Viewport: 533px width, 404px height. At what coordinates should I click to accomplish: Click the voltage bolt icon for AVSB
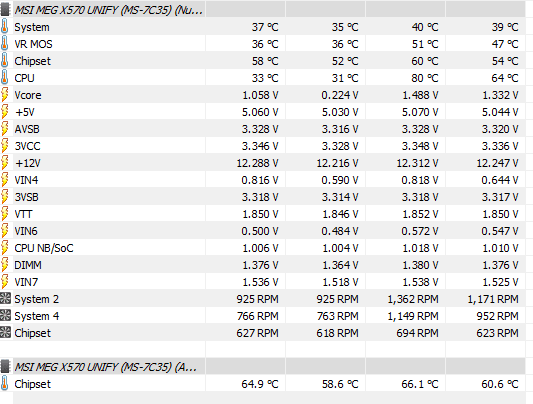coord(4,129)
